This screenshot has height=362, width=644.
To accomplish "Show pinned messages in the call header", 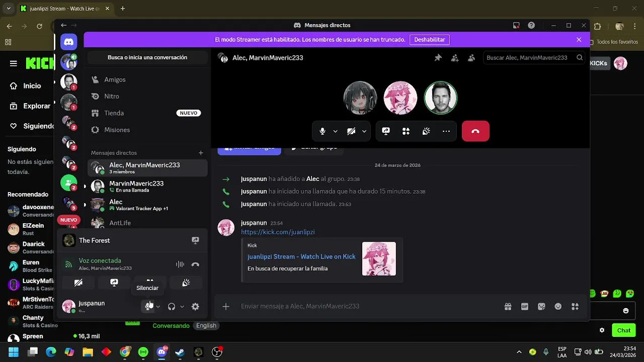I will point(438,58).
